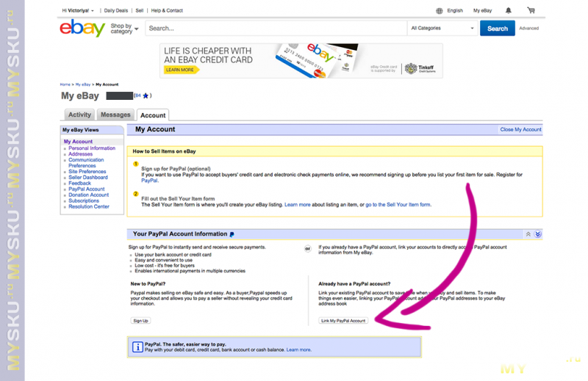The width and height of the screenshot is (588, 381).
Task: Open Subscriptions in sidebar
Action: pyautogui.click(x=84, y=201)
